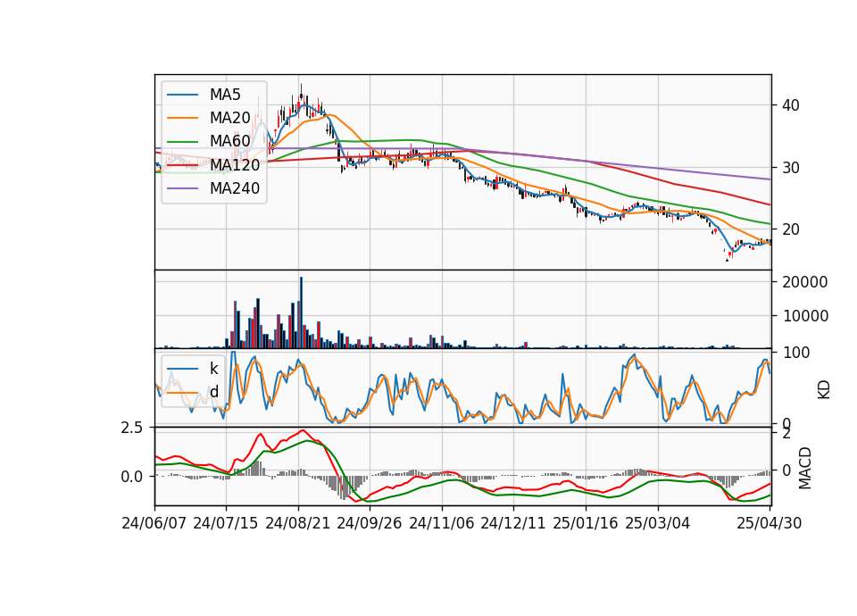This screenshot has height=616, width=857.
Task: Click the date label 24/11/06
Action: (442, 523)
